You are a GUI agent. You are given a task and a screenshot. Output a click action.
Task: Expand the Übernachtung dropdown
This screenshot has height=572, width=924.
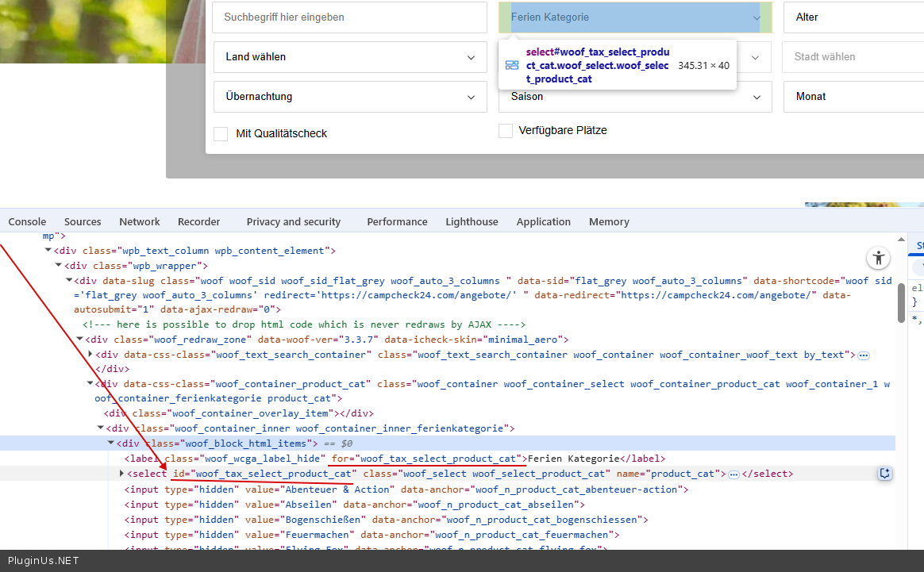[349, 97]
